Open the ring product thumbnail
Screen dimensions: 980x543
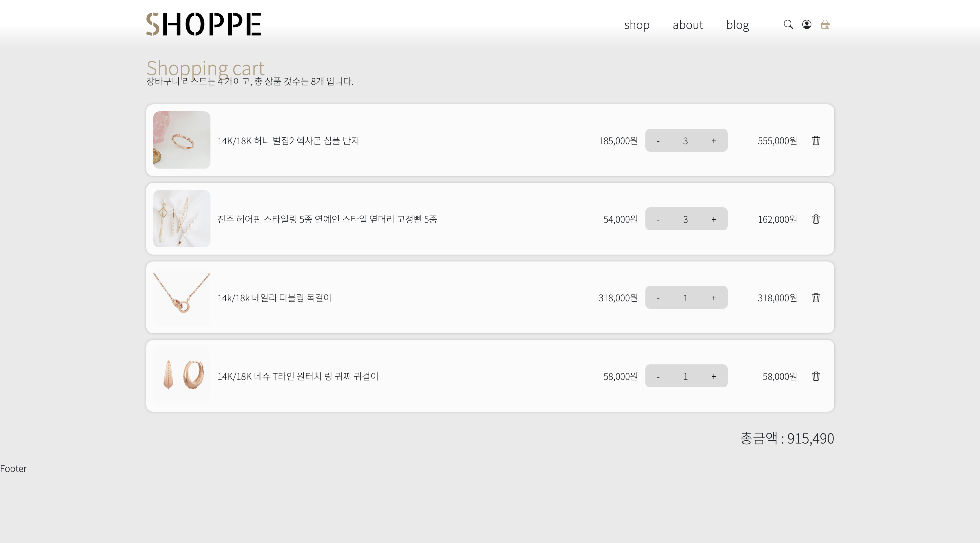tap(181, 140)
